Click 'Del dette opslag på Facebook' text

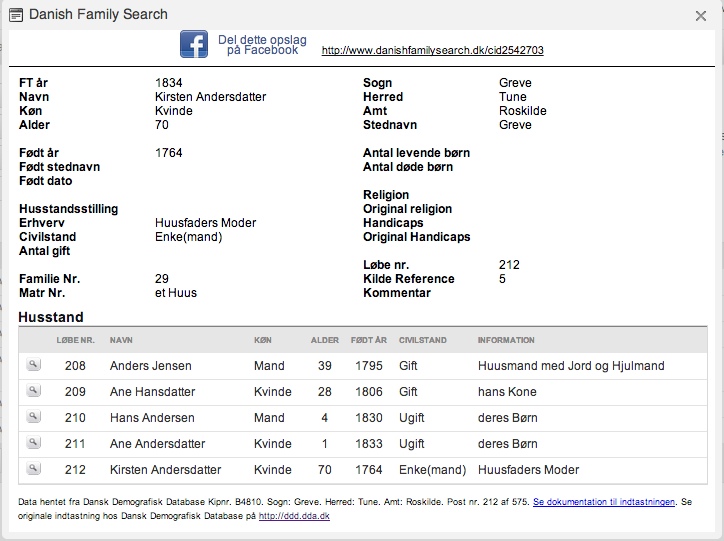(262, 45)
